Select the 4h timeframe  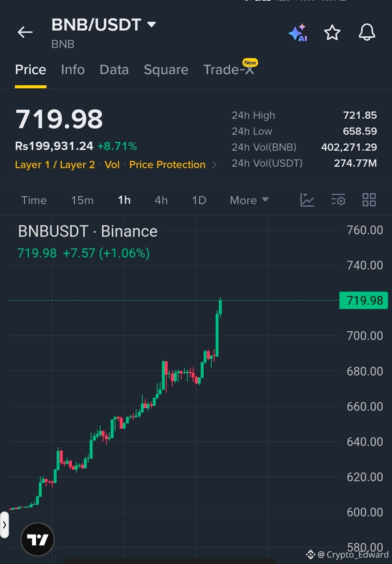(161, 200)
